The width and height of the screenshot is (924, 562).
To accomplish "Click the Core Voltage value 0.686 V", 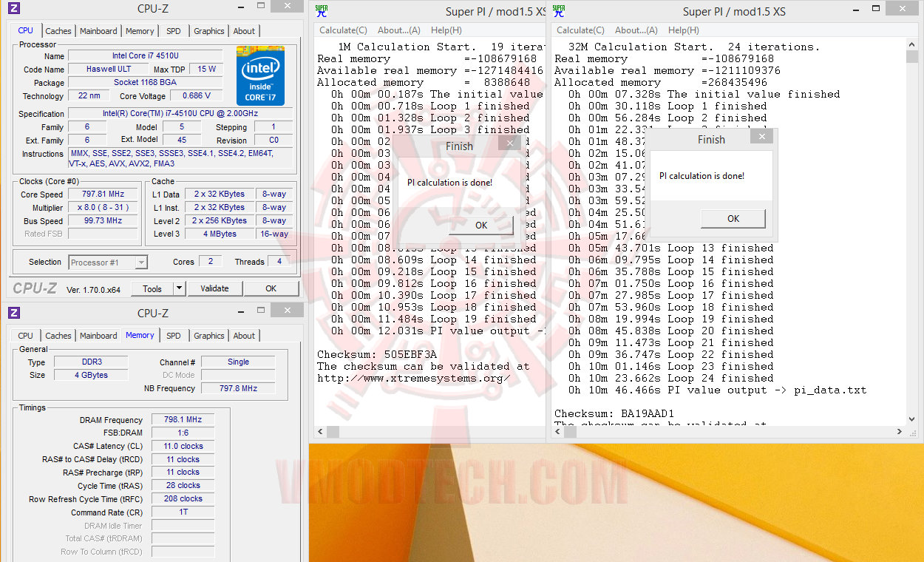I will coord(197,95).
